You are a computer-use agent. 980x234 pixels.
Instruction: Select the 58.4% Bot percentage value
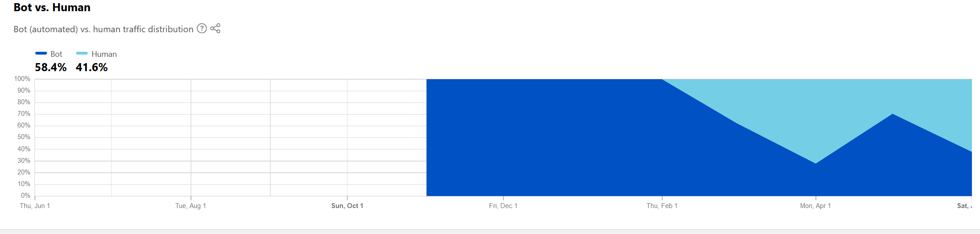pyautogui.click(x=51, y=68)
